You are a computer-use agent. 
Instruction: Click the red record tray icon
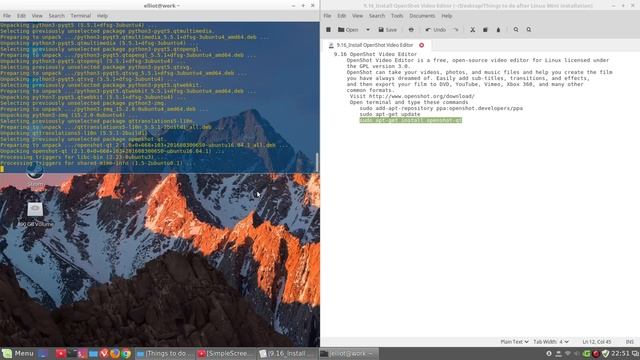point(596,353)
